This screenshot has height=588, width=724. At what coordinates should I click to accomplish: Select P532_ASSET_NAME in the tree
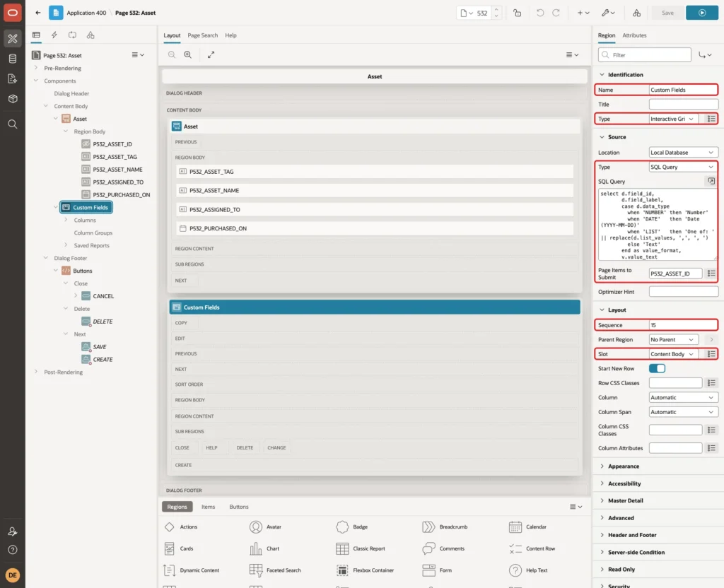(x=117, y=170)
